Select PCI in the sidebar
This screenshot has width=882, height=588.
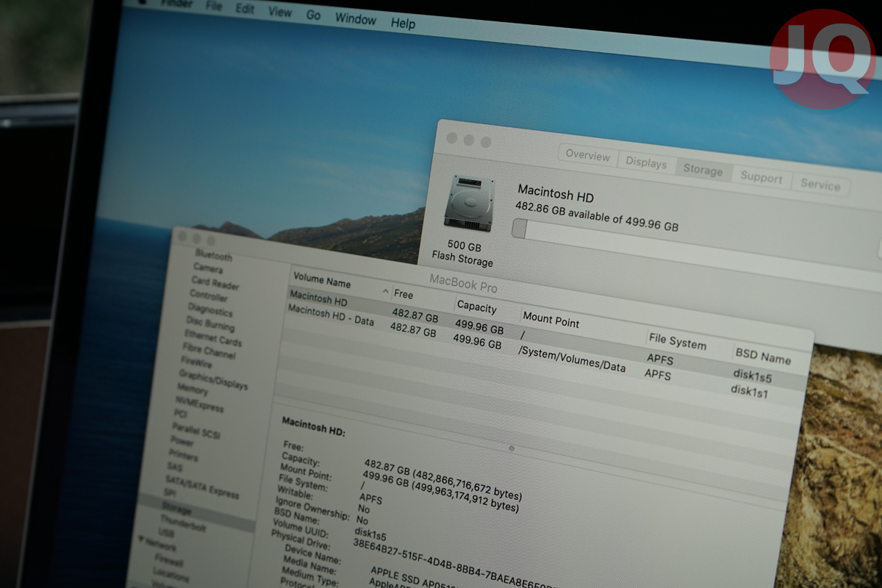(x=181, y=415)
